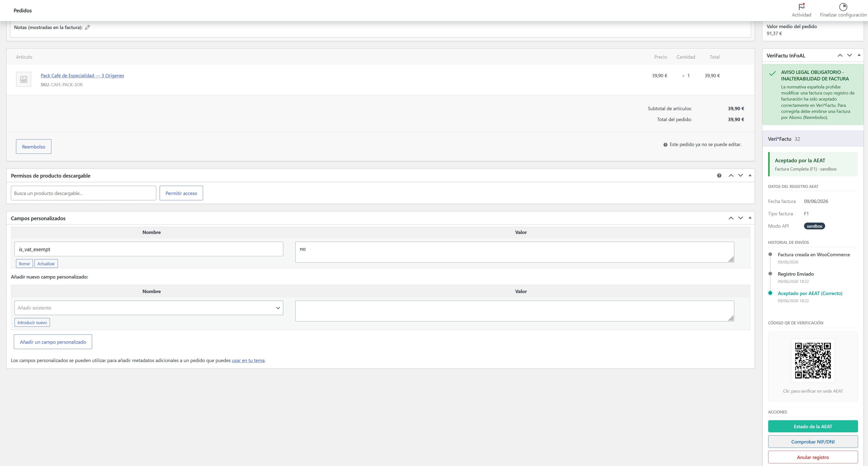
Task: Click the Valor medio del pedido 91,37 €
Action: [x=774, y=33]
